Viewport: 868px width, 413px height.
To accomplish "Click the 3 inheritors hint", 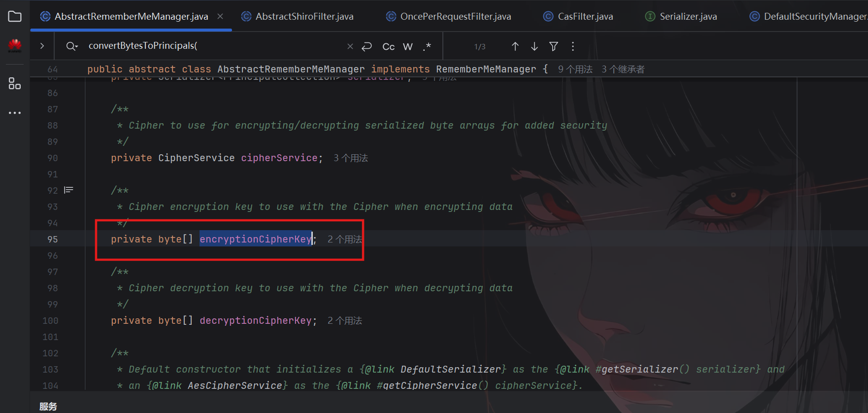I will [x=623, y=69].
